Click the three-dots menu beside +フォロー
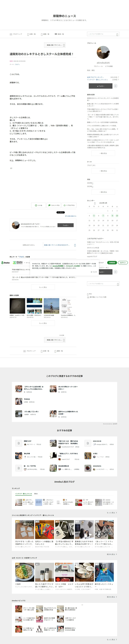This screenshot has height=644, width=129. (x=115, y=86)
